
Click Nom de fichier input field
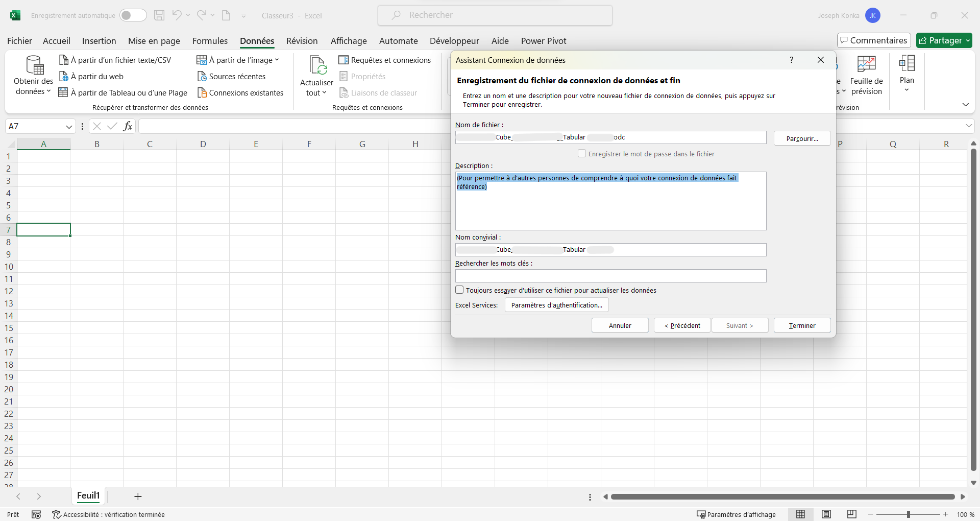tap(610, 137)
